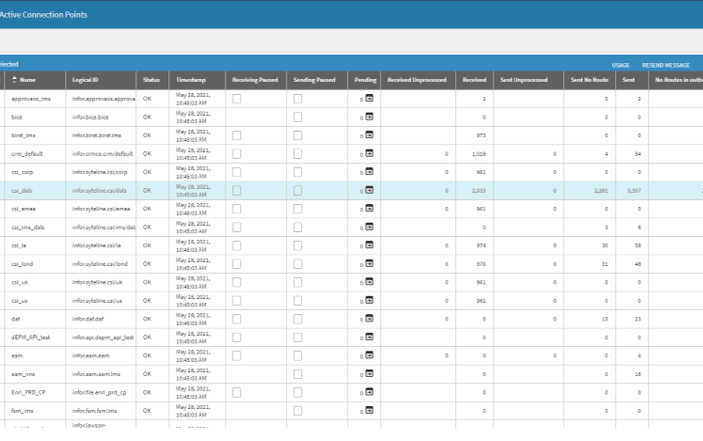Image resolution: width=703 pixels, height=441 pixels.
Task: Open pending messages icon for csi_lond row
Action: click(x=369, y=264)
